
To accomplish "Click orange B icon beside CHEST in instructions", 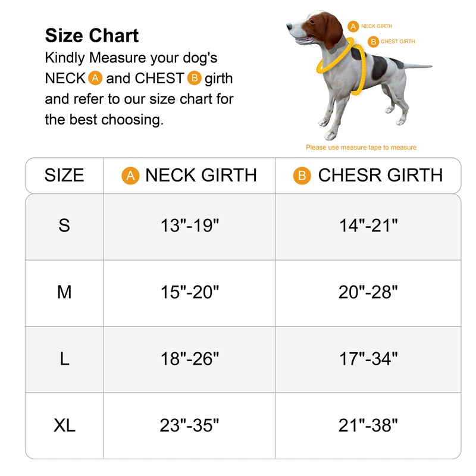I will click(195, 79).
